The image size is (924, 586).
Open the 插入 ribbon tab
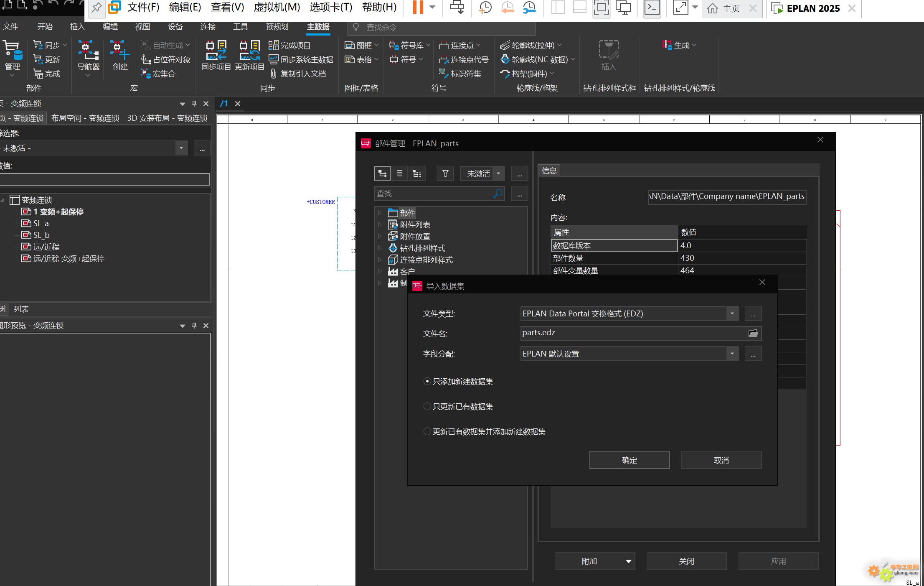click(77, 27)
